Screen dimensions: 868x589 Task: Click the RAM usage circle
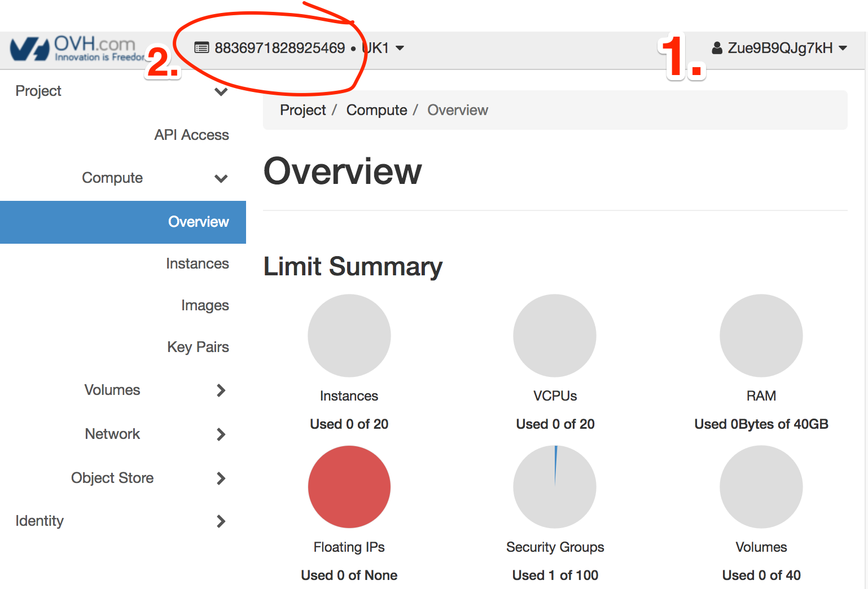[x=761, y=335]
